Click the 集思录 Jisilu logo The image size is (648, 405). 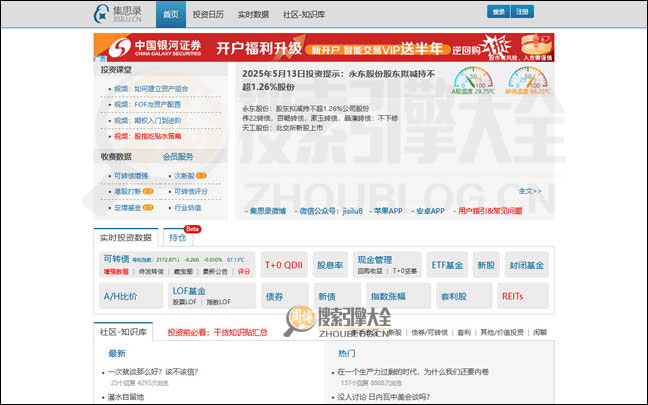coord(117,14)
